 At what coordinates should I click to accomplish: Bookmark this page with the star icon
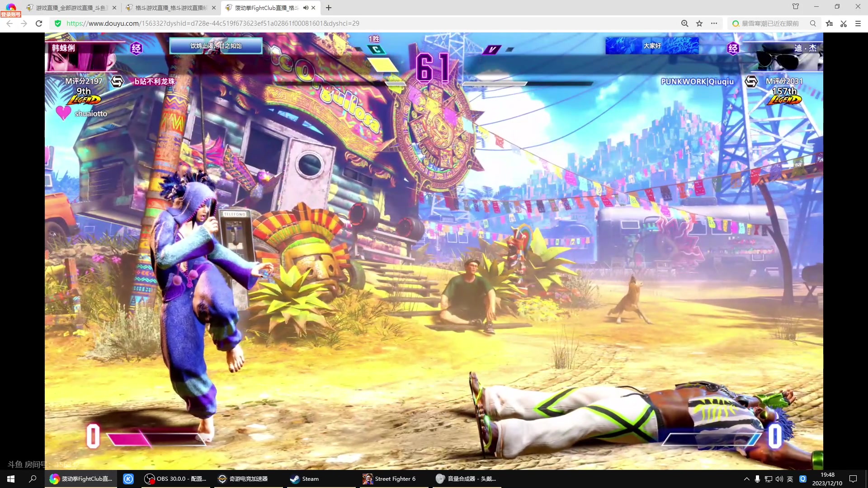pos(699,23)
